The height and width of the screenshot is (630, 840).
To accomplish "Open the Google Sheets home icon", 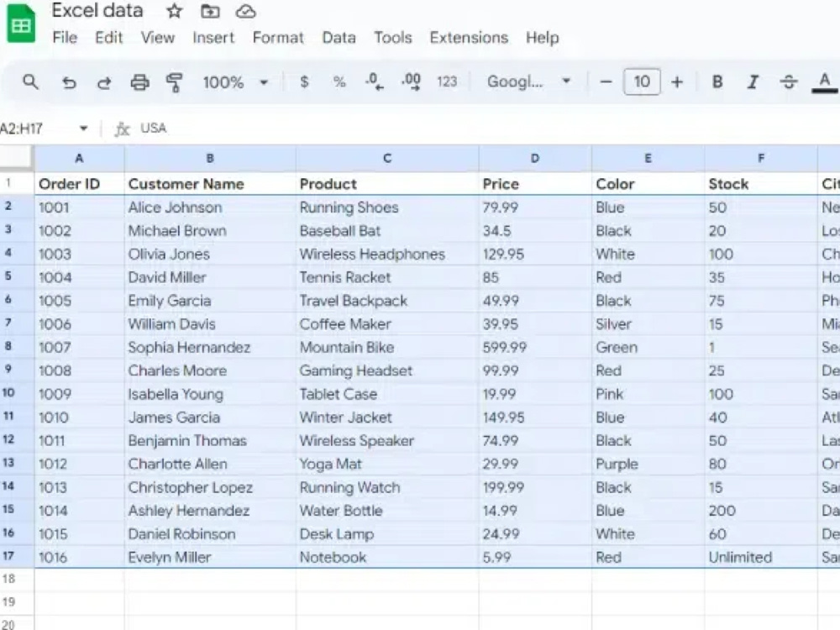I will pos(21,24).
